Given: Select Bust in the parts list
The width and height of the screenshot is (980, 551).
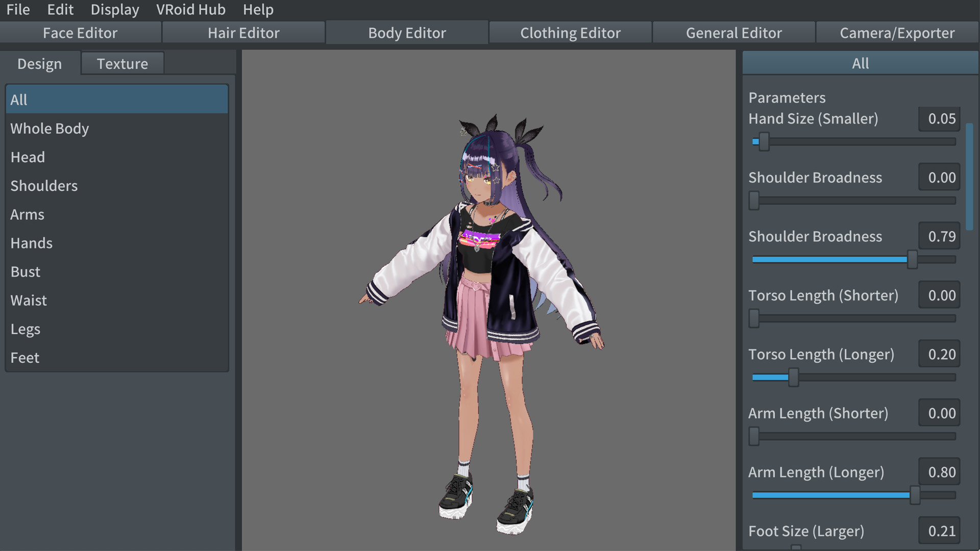Looking at the screenshot, I should [25, 271].
